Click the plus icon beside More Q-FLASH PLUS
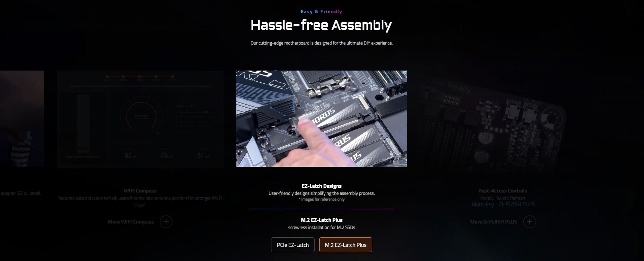This screenshot has height=261, width=644. pos(529,222)
